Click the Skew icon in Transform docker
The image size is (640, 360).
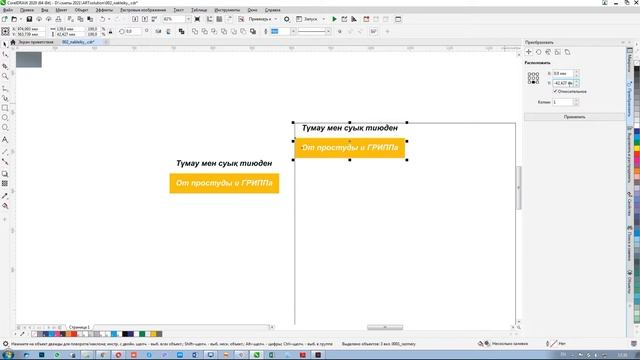point(567,52)
